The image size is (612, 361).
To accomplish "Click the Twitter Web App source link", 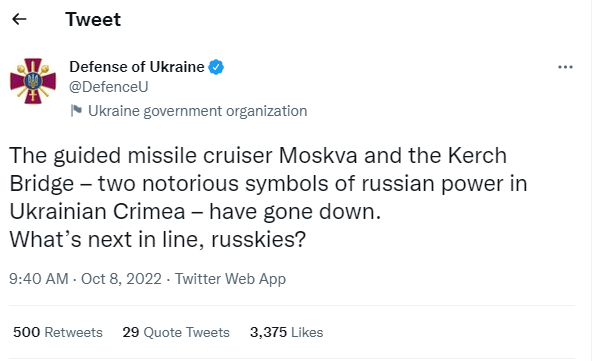I will tap(230, 279).
